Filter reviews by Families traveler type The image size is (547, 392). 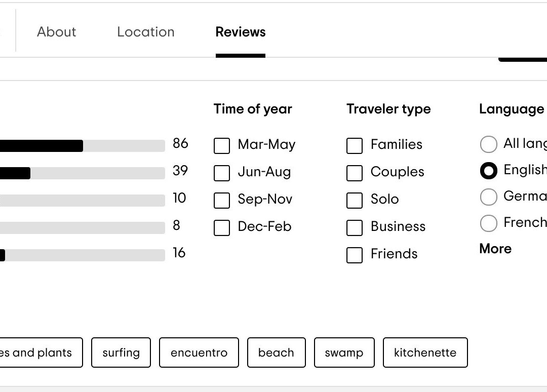click(x=355, y=146)
